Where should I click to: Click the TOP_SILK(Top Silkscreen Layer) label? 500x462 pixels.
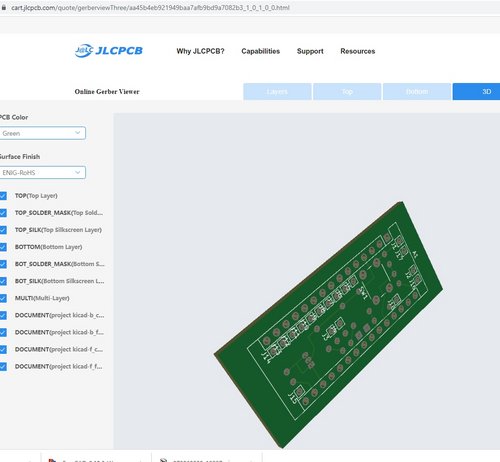[x=58, y=230]
